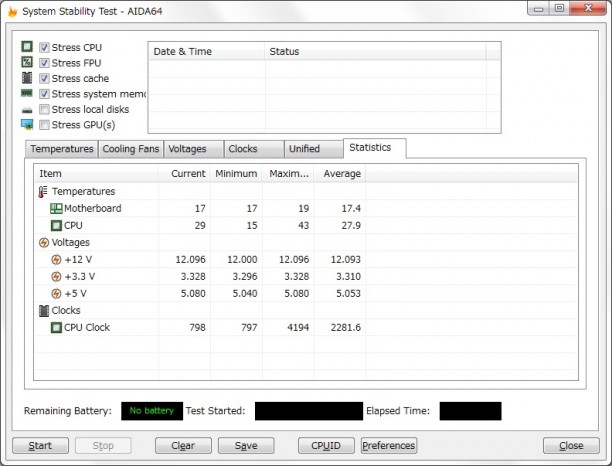Click the lightning icon next to +12 V
The image size is (612, 466).
click(x=56, y=260)
